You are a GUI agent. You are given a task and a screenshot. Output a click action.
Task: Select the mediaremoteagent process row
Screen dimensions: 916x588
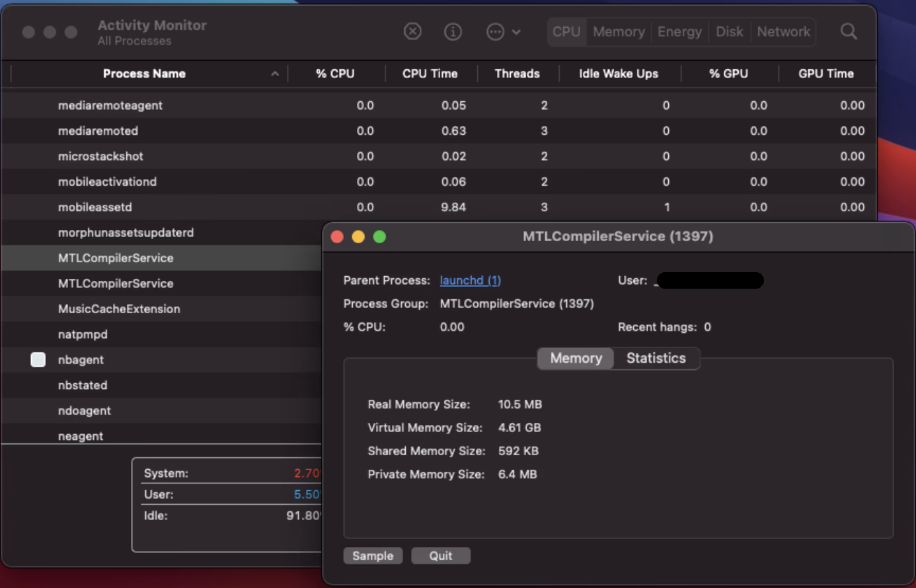[439, 105]
